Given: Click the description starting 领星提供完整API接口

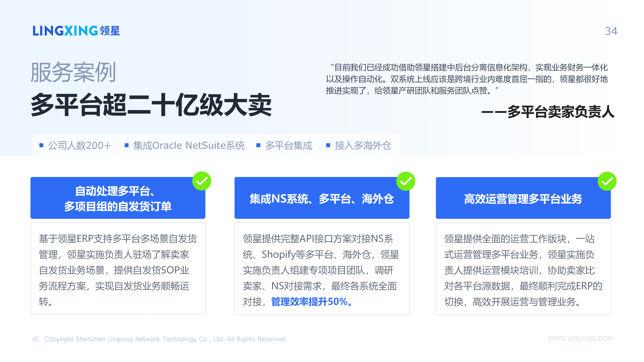Looking at the screenshot, I should 321,270.
